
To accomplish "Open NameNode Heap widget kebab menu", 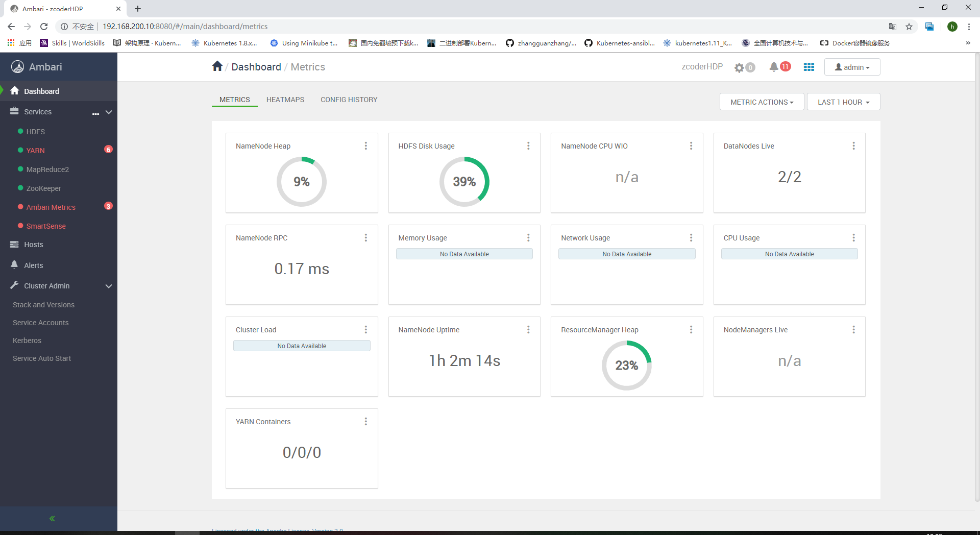I will pyautogui.click(x=365, y=146).
